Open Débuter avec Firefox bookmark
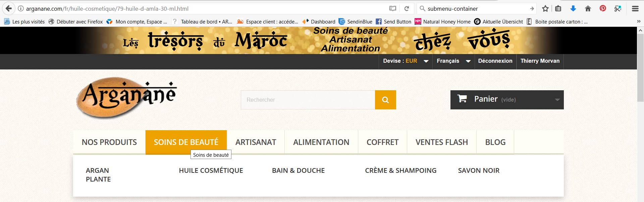The height and width of the screenshot is (202, 644). pos(76,21)
